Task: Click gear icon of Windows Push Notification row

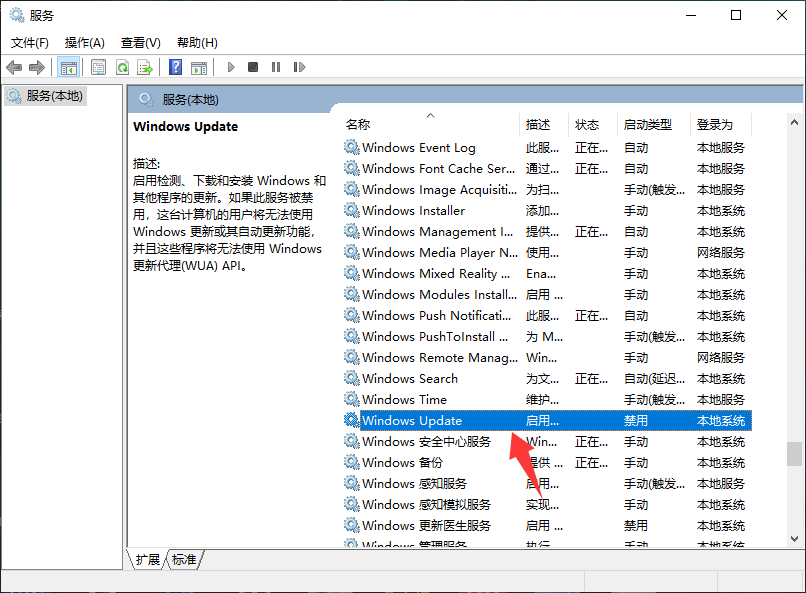Action: (x=352, y=315)
